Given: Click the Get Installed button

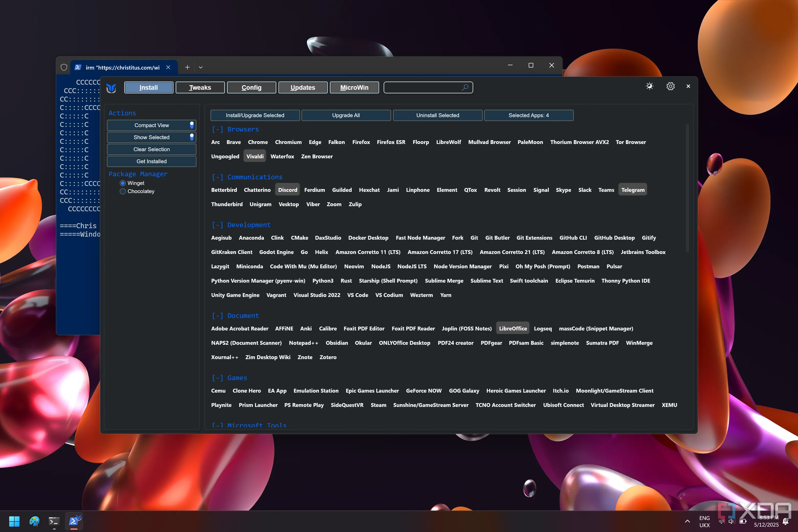Looking at the screenshot, I should click(x=152, y=161).
